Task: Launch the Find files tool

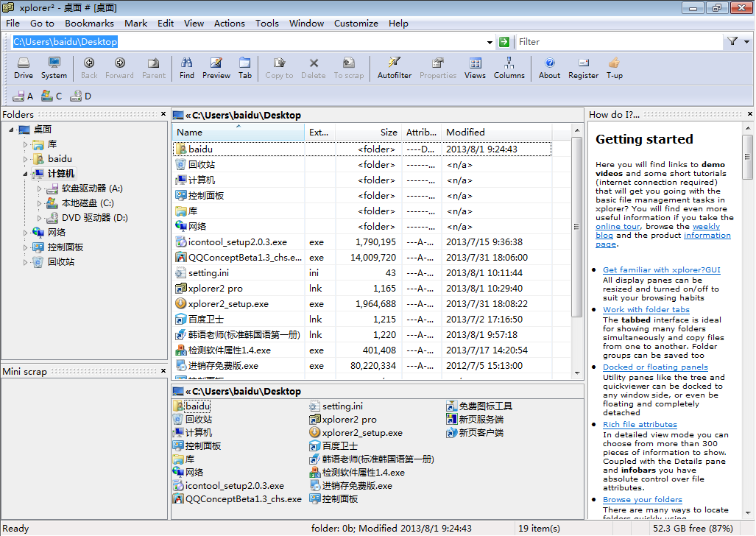Action: 186,68
